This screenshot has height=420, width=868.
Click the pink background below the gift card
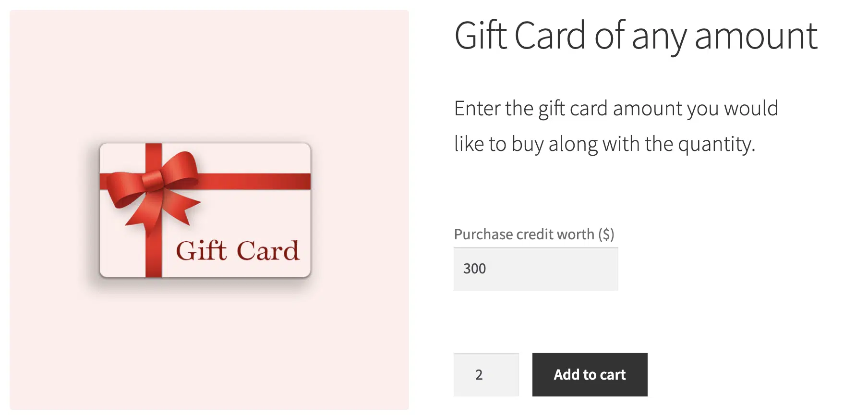click(209, 351)
